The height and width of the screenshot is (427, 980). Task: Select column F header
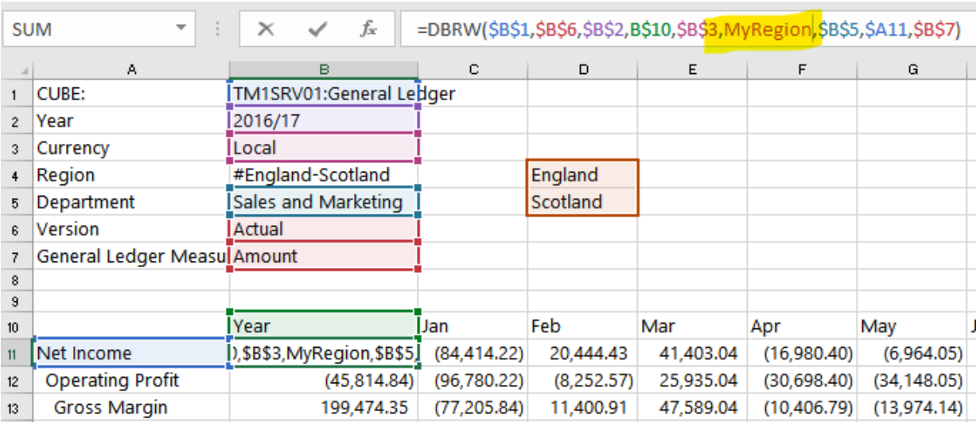802,70
